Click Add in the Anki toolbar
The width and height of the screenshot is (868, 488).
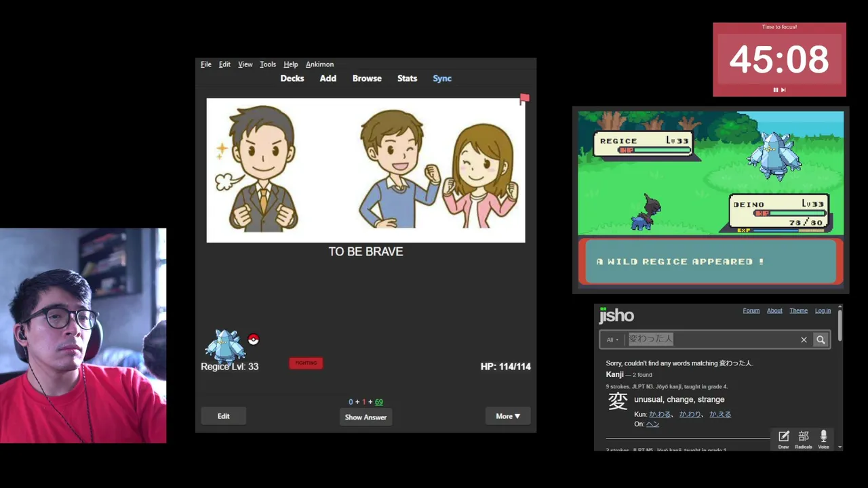coord(328,79)
